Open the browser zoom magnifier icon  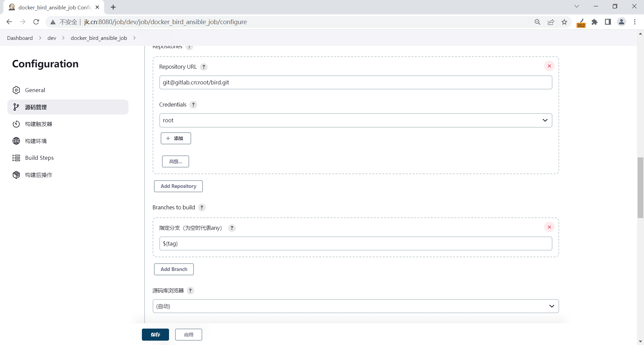pos(537,22)
